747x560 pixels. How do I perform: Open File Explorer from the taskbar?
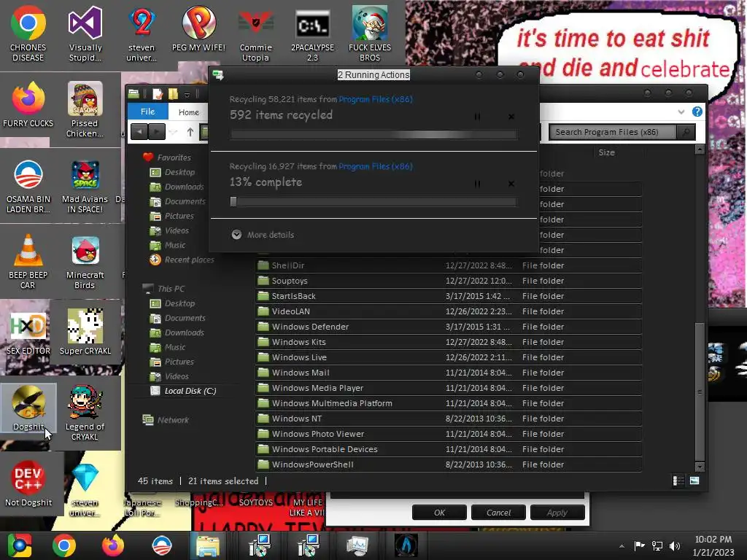208,545
